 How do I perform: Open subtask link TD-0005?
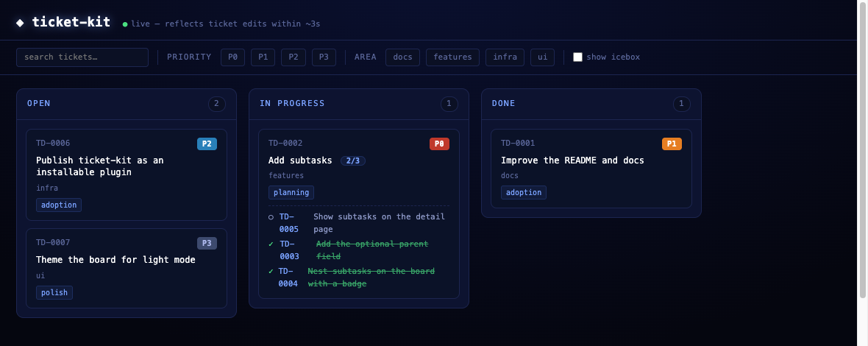tap(288, 222)
